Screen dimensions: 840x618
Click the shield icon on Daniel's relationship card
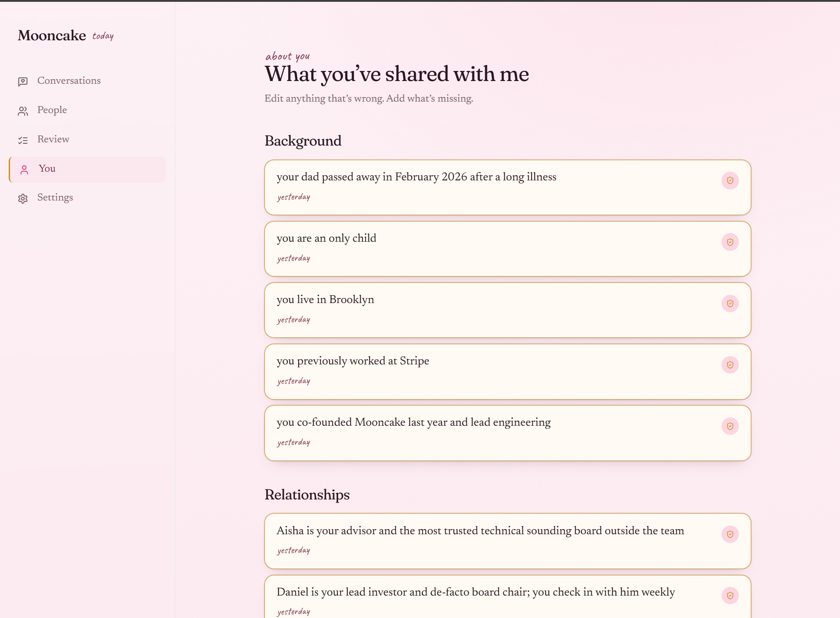click(x=730, y=596)
